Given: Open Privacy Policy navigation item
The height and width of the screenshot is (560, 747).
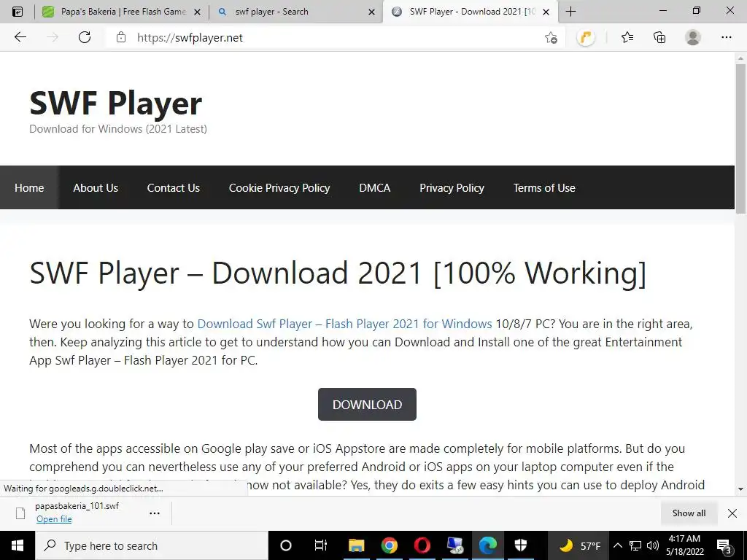Looking at the screenshot, I should 452,187.
